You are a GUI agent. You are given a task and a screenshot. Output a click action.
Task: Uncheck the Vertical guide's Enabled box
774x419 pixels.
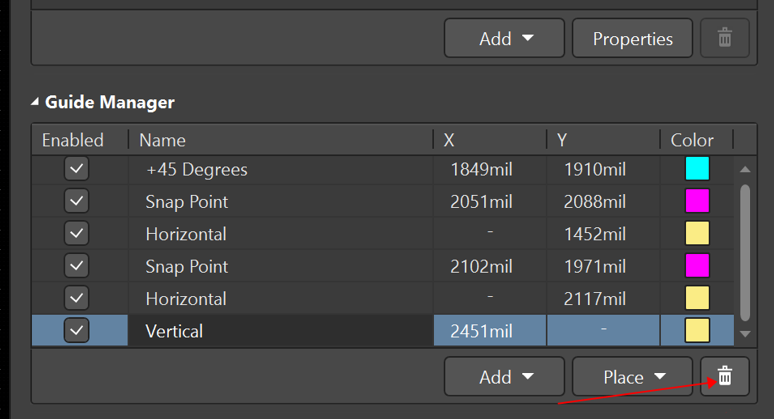click(77, 330)
